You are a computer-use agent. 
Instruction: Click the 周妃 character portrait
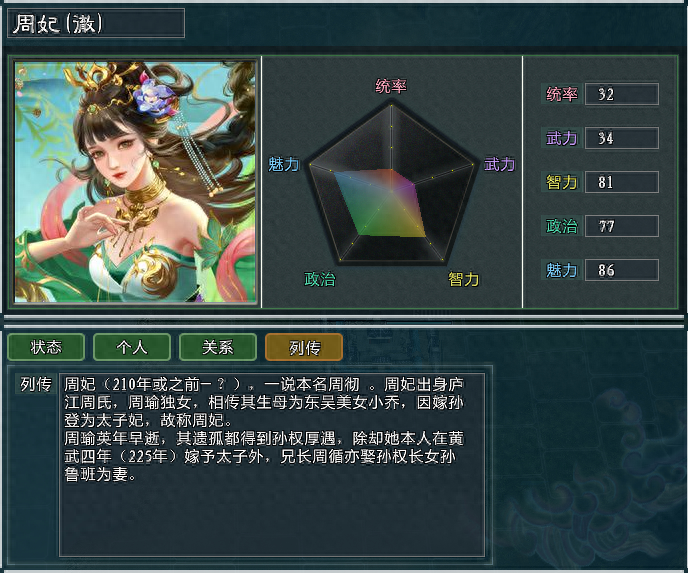[x=135, y=182]
